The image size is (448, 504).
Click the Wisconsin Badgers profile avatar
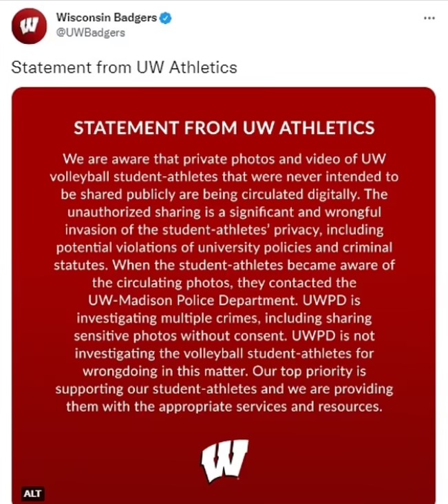pos(30,26)
